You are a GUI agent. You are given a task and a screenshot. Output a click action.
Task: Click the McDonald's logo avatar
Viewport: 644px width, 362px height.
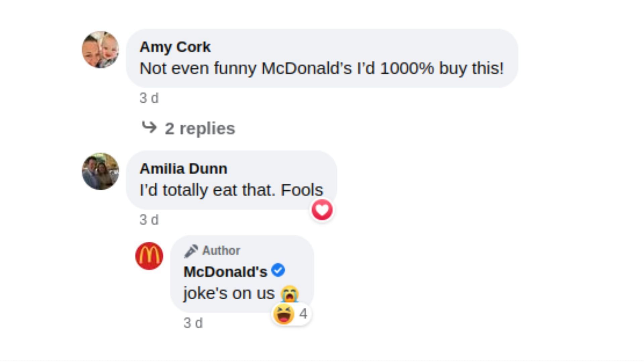tap(149, 256)
